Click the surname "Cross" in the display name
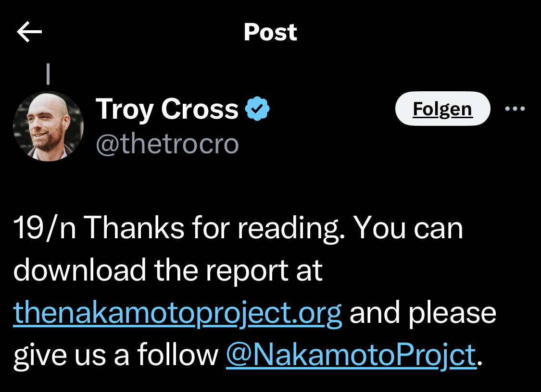The width and height of the screenshot is (541, 392). [200, 109]
